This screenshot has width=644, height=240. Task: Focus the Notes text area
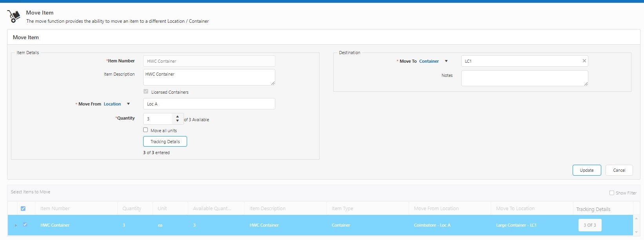click(524, 78)
